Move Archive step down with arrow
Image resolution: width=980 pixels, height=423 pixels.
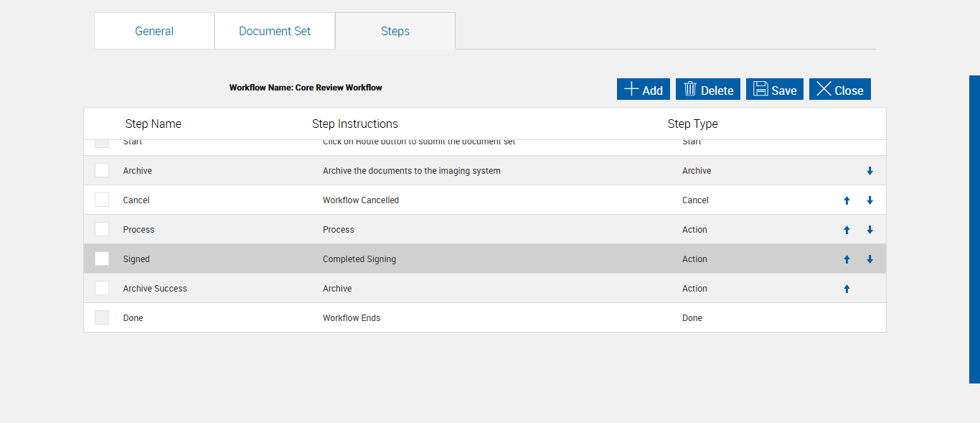point(870,171)
